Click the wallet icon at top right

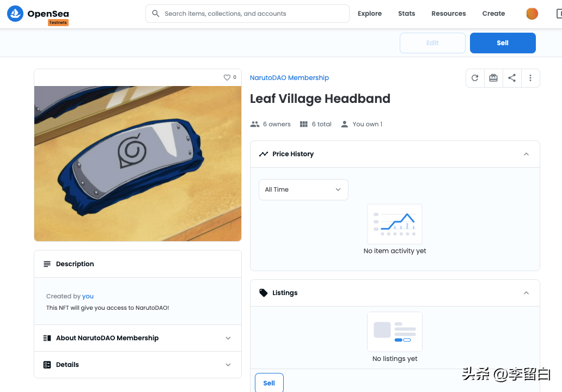558,14
